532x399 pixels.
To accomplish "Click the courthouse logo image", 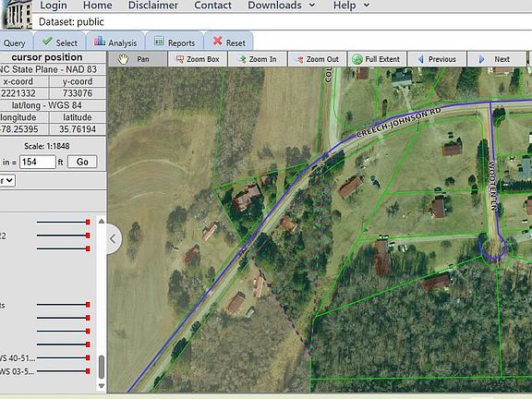I will point(17,14).
